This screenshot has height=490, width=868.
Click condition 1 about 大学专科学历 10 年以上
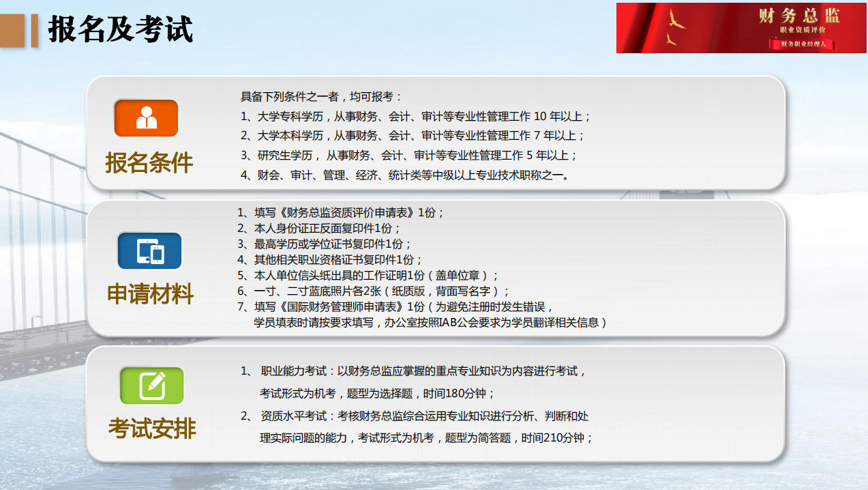pos(416,116)
